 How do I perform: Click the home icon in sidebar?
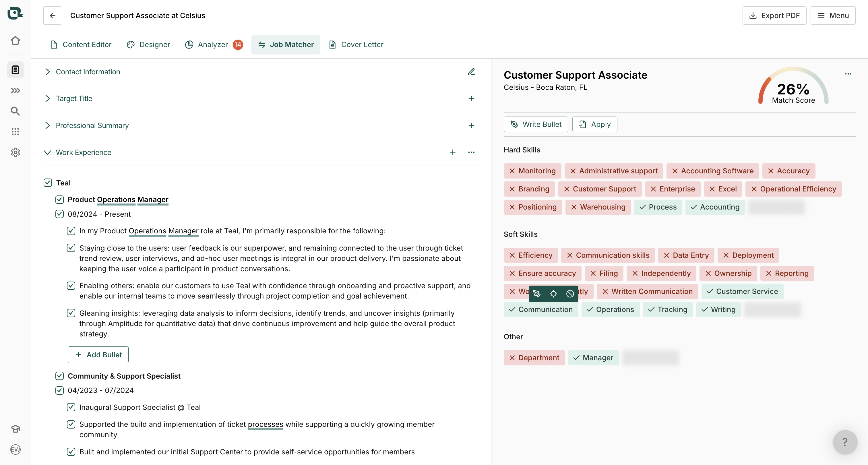15,41
